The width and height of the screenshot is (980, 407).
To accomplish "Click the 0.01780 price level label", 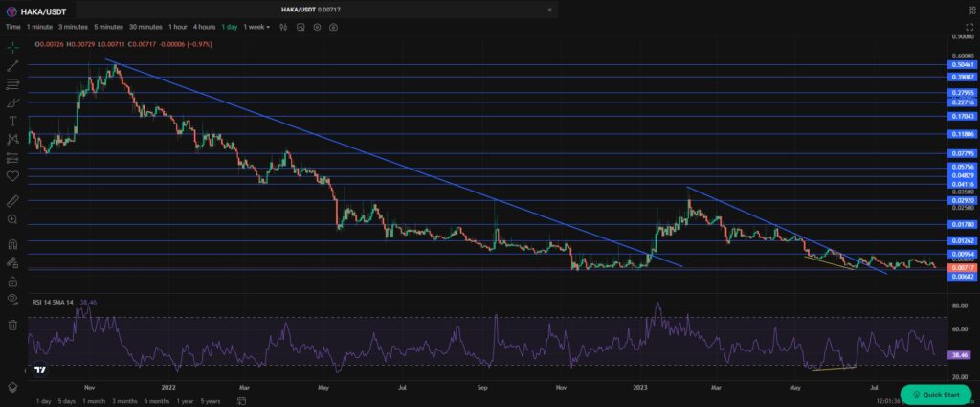I will 962,224.
